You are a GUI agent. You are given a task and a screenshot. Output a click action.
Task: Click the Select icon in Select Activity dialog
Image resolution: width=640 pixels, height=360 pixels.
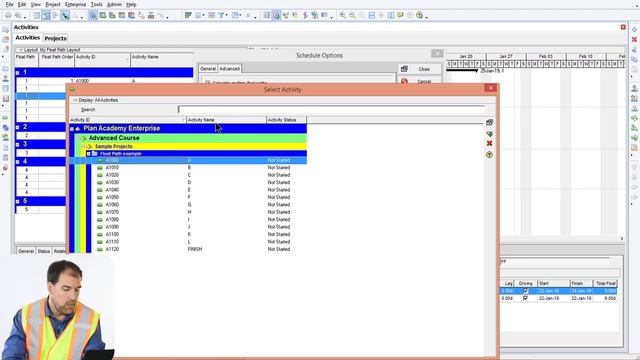(x=489, y=122)
